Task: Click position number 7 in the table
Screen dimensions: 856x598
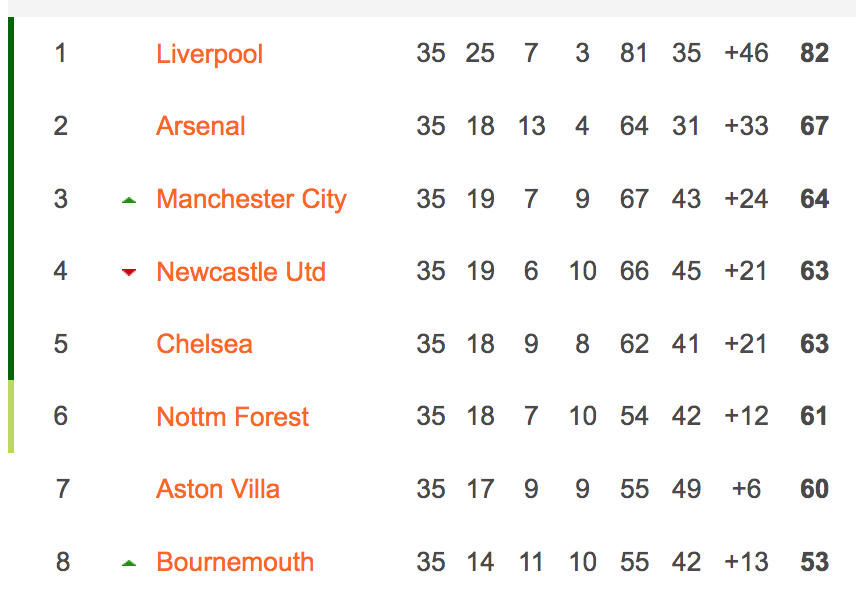Action: click(x=63, y=489)
